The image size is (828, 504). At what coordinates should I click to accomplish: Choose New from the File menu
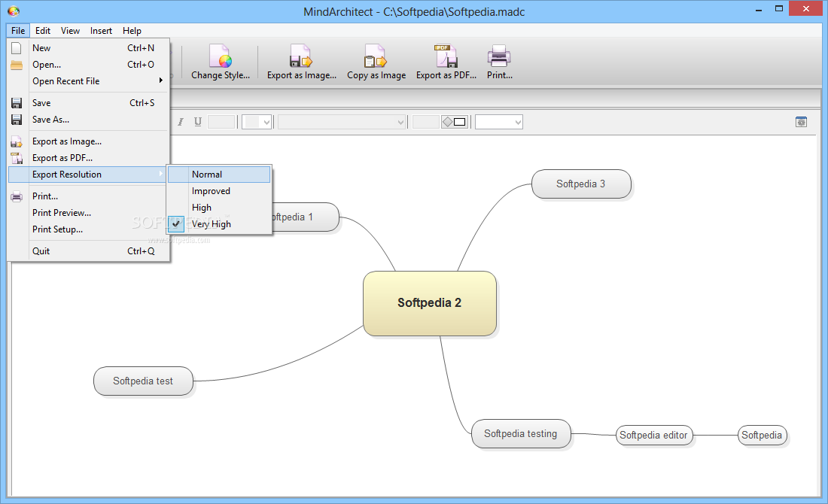point(89,48)
